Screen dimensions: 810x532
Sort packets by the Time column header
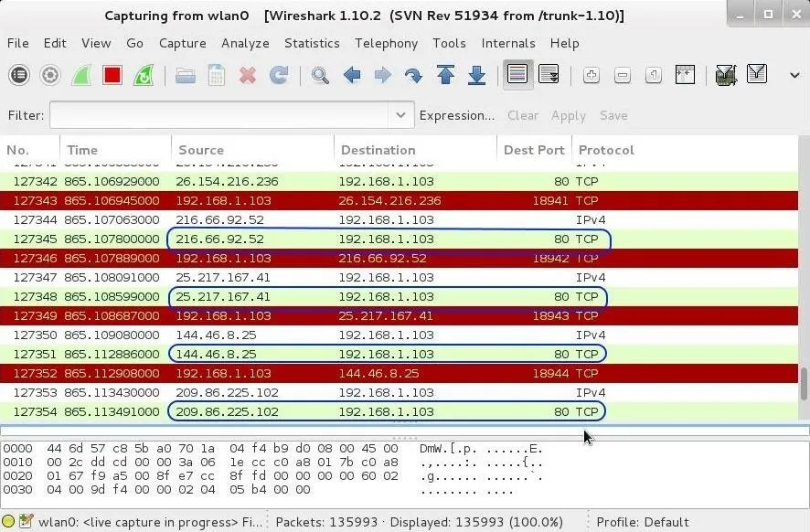coord(116,150)
